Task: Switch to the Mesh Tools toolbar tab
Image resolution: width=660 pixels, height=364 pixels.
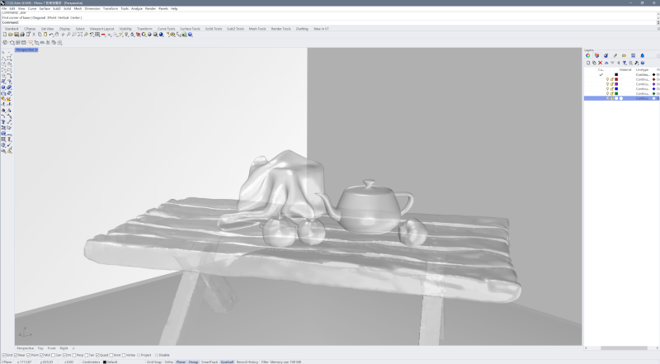Action: tap(257, 29)
